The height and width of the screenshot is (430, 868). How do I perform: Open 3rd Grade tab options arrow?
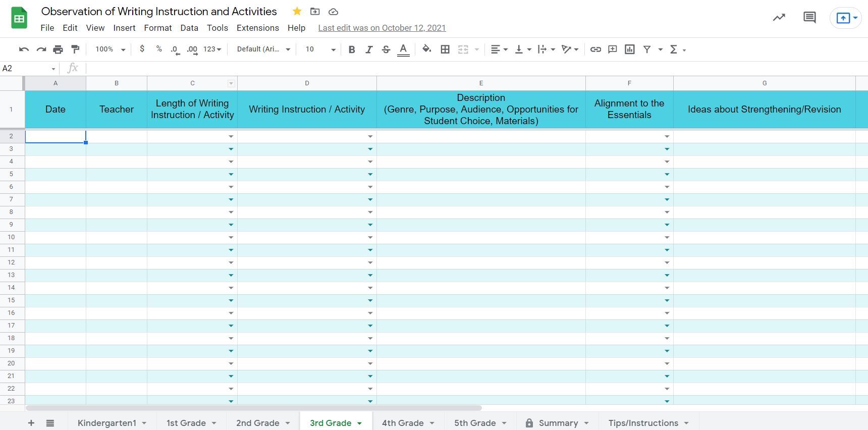coord(359,423)
